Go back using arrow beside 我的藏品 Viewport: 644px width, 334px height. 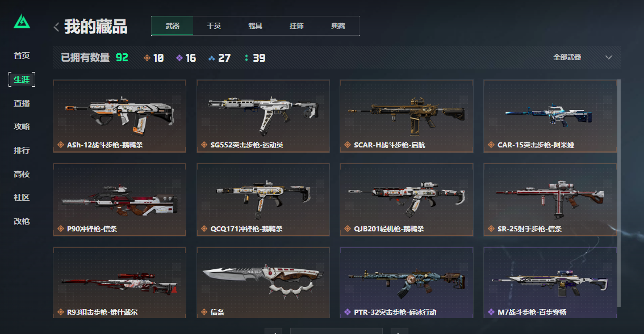coord(56,27)
